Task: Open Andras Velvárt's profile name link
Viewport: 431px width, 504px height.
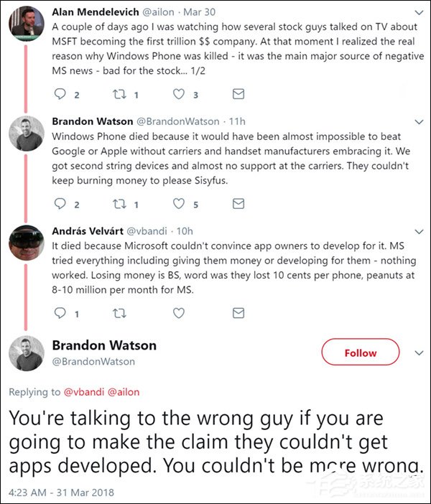Action: (x=86, y=230)
